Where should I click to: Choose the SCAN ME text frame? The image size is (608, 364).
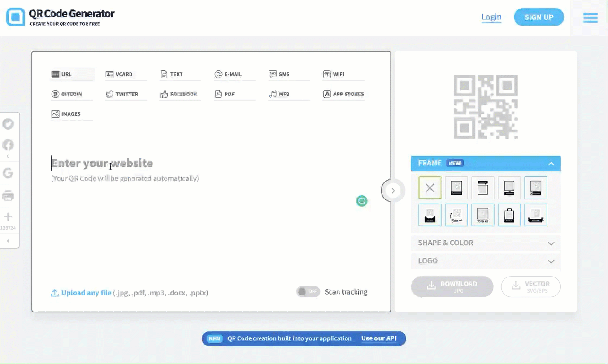[483, 215]
